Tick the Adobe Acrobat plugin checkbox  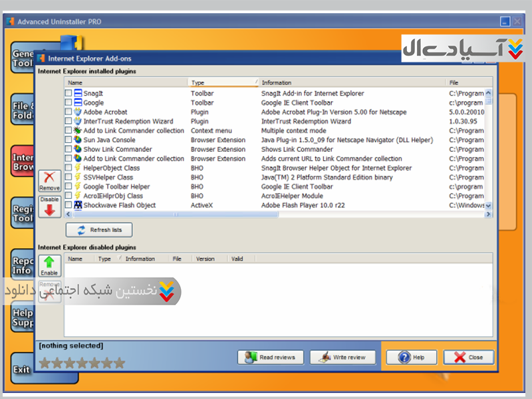(x=68, y=112)
